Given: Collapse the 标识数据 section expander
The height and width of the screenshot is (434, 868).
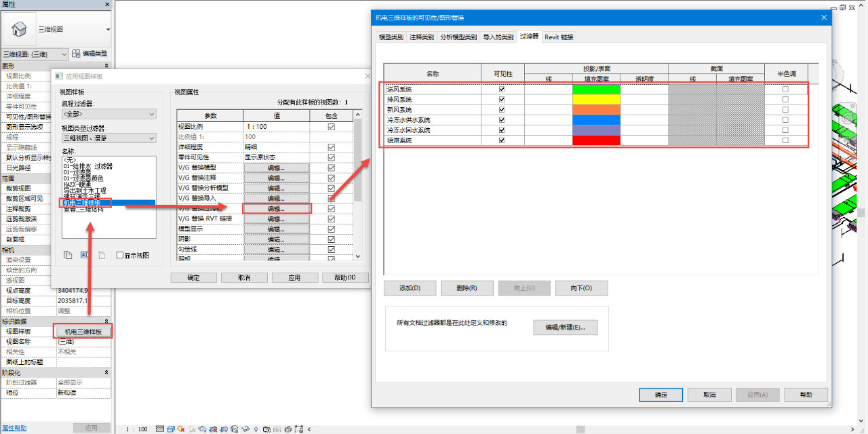Looking at the screenshot, I should coord(106,321).
